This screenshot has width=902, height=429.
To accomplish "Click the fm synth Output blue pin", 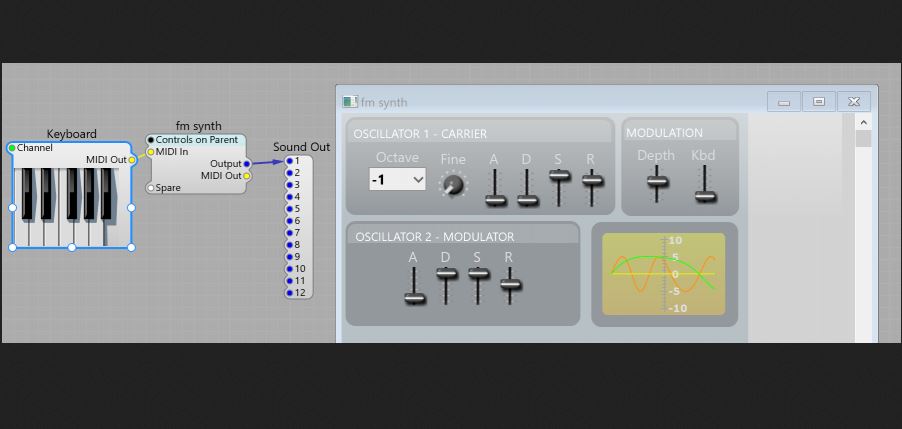I will point(247,164).
